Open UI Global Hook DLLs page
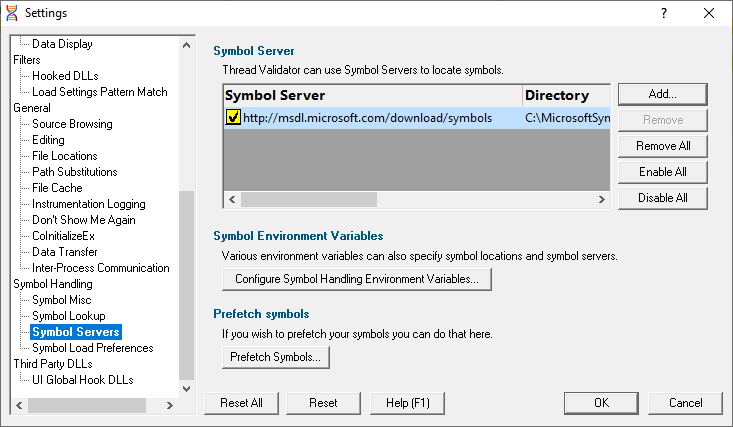733x427 pixels. (x=83, y=380)
